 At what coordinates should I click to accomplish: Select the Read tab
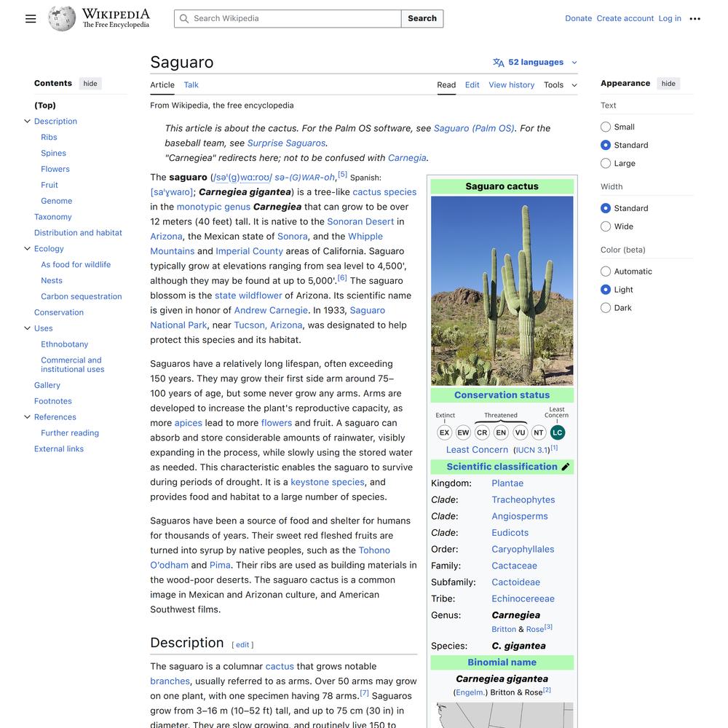click(x=446, y=85)
